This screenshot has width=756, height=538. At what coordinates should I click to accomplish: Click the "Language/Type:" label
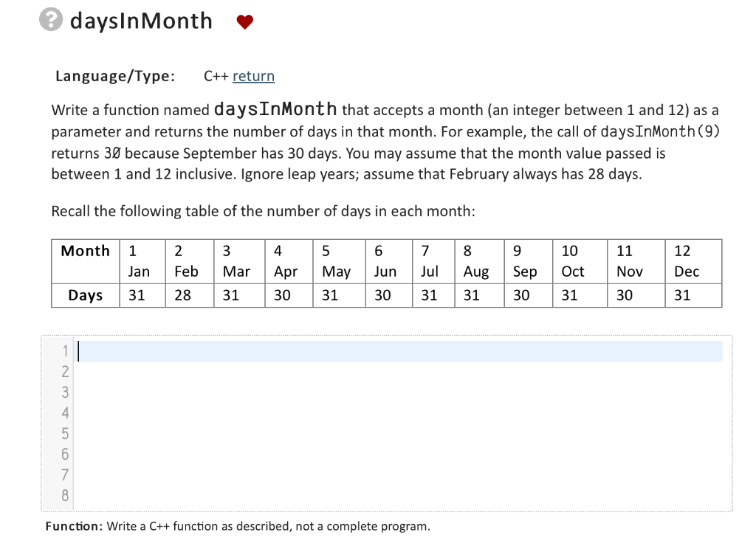[114, 76]
